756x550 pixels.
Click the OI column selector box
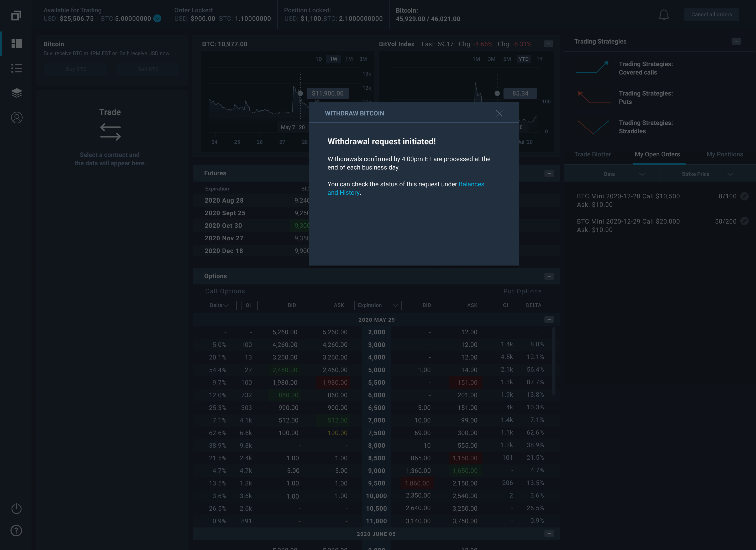point(250,305)
